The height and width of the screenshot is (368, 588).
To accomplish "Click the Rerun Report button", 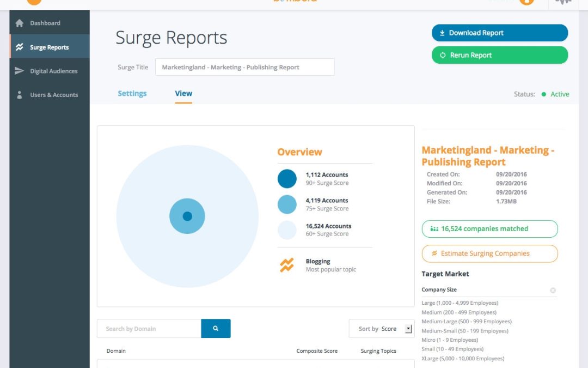I will coord(499,55).
